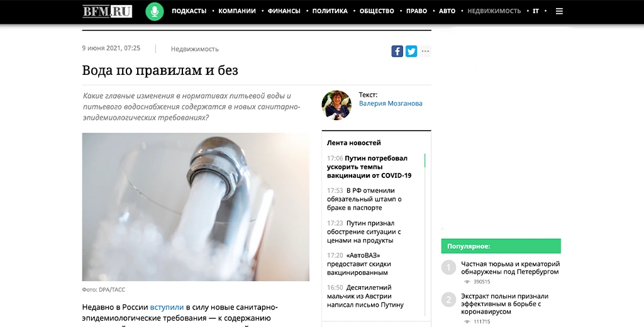This screenshot has width=644, height=327.
Task: Click author Валерия Мозганова's avatar photo
Action: click(336, 105)
